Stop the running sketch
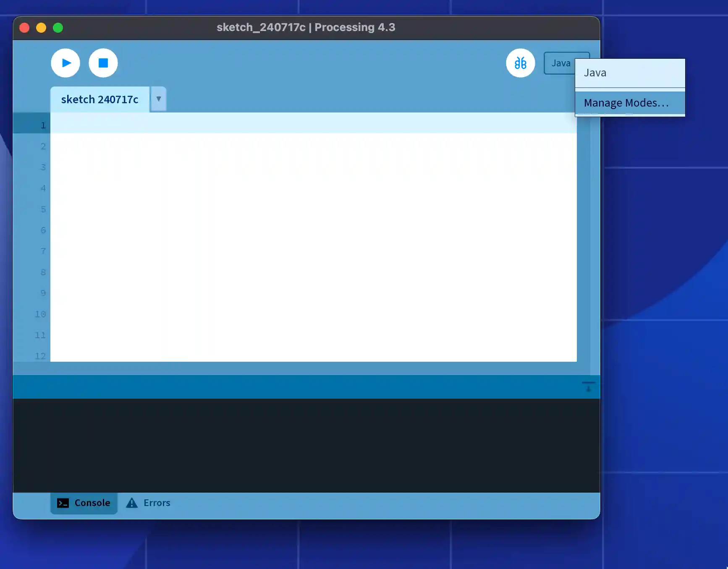 pyautogui.click(x=103, y=63)
